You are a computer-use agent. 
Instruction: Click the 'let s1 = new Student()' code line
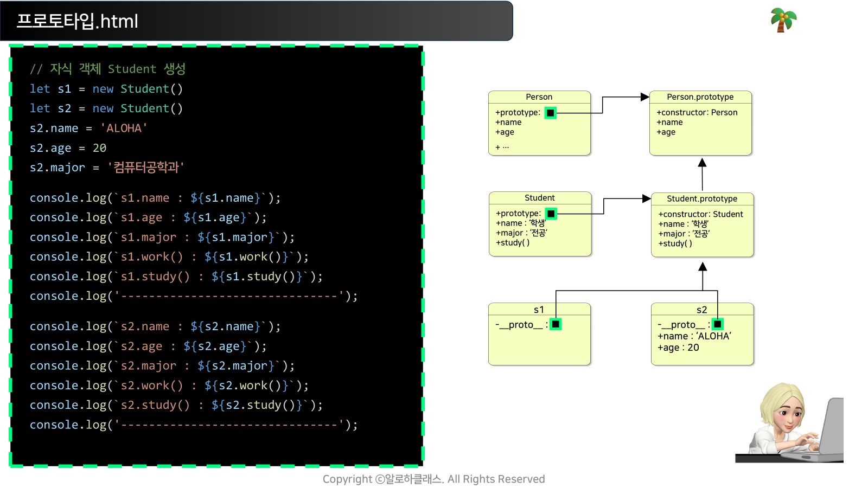pos(106,89)
